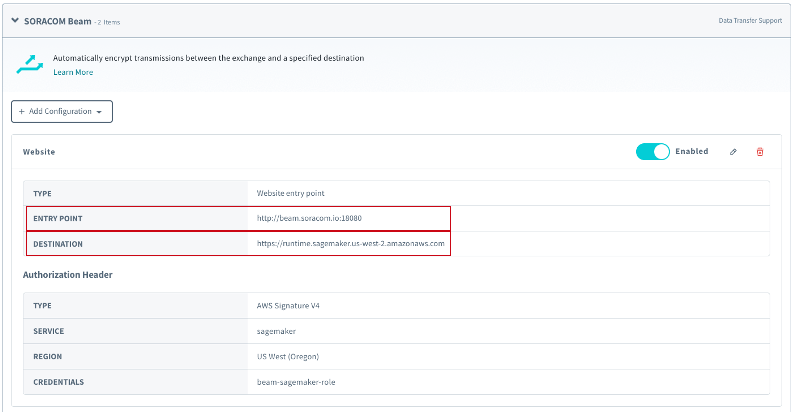Image resolution: width=792 pixels, height=412 pixels.
Task: Click the AWS Signature V4 value
Action: (x=288, y=305)
